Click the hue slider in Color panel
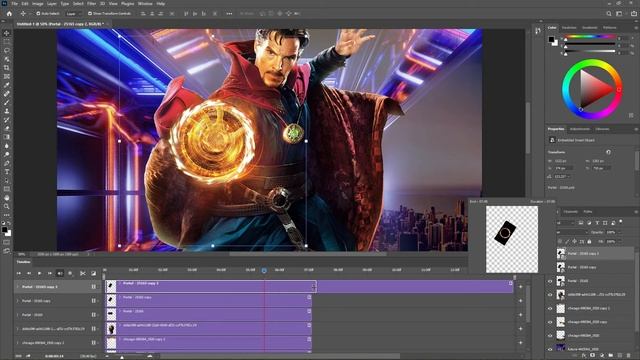The height and width of the screenshot is (360, 640). pos(590,37)
